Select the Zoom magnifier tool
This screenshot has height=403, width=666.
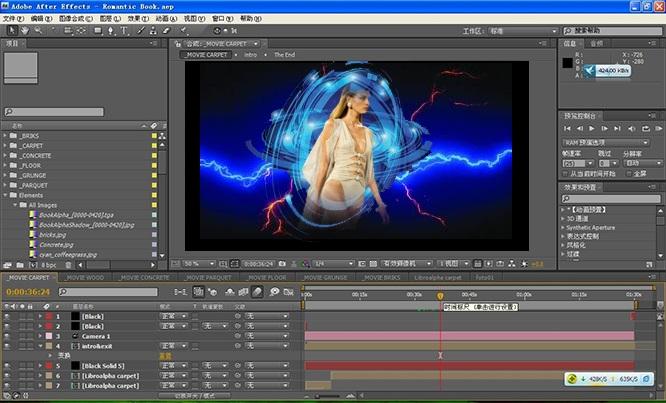tap(37, 31)
